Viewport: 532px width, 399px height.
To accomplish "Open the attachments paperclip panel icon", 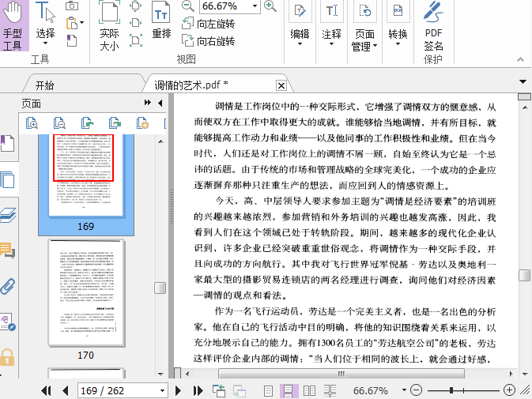I will point(8,285).
